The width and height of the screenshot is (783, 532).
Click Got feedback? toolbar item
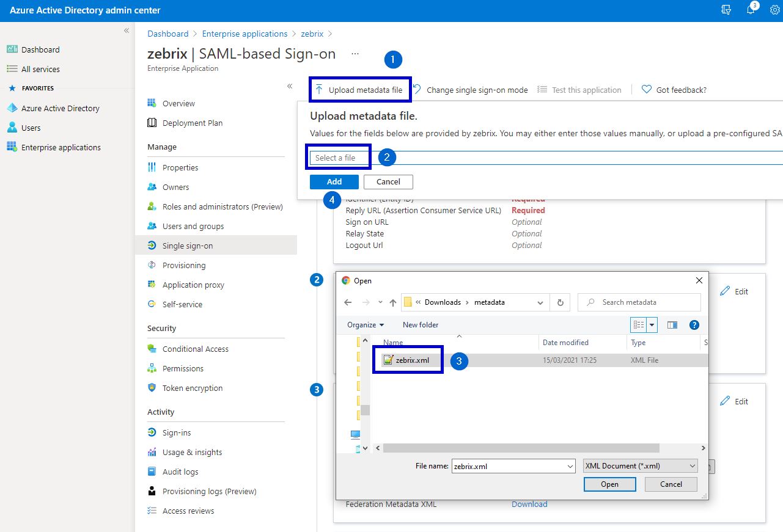click(674, 90)
